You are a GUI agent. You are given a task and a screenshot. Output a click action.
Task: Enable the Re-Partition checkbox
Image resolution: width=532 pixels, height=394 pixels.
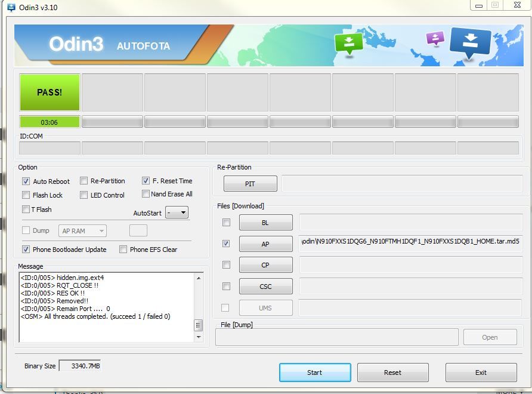tap(84, 181)
